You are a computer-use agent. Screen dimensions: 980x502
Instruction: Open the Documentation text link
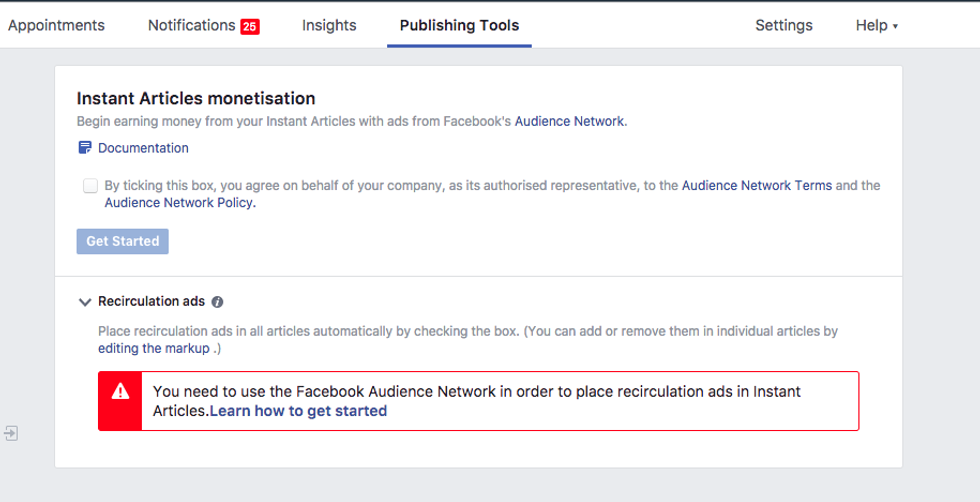(x=143, y=148)
